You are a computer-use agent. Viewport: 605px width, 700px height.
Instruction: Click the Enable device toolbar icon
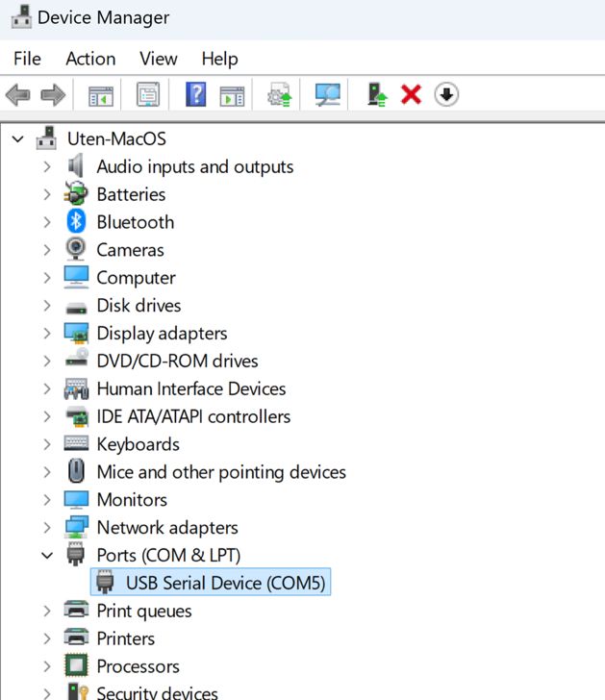point(377,94)
